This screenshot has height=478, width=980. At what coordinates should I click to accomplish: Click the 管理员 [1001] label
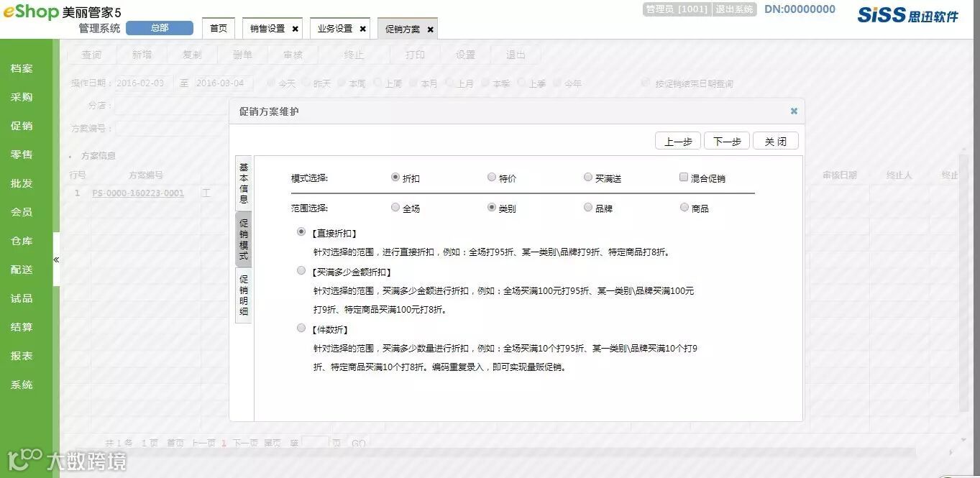pos(676,9)
